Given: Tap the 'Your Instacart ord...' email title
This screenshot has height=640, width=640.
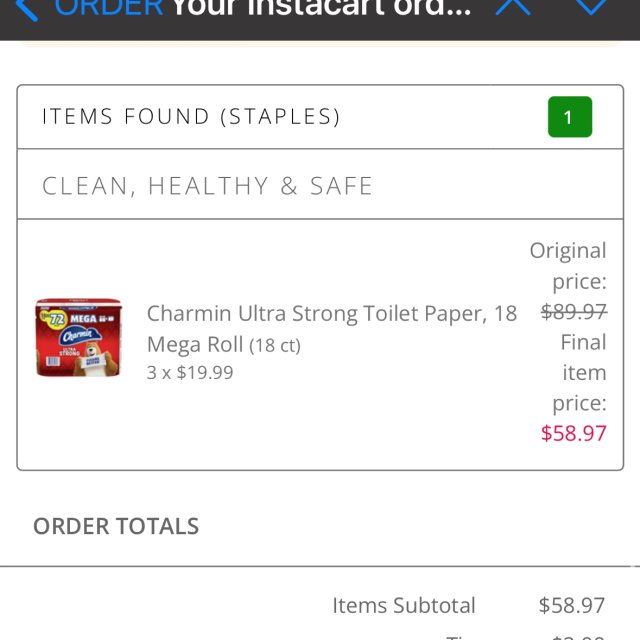Looking at the screenshot, I should (320, 8).
